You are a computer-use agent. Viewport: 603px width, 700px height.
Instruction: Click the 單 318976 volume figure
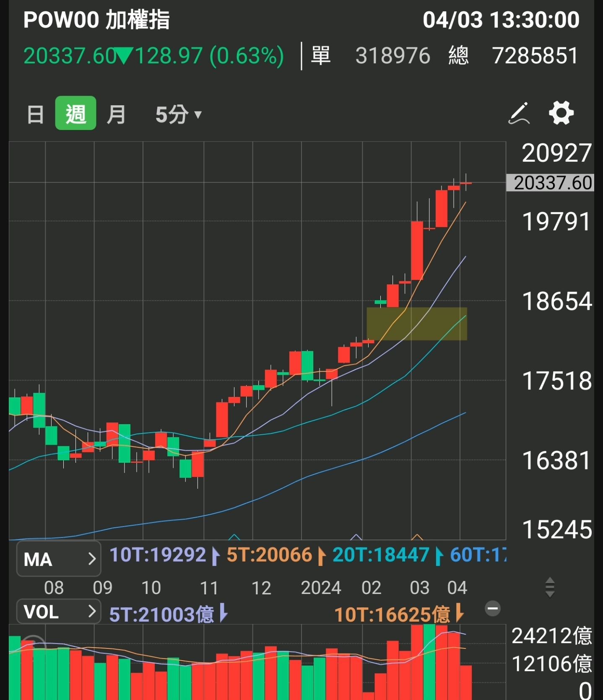[371, 56]
